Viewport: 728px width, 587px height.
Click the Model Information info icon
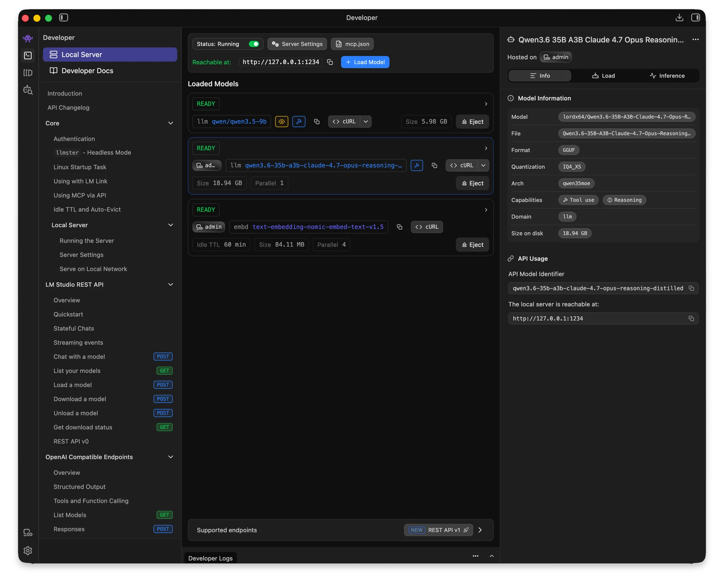[x=511, y=98]
